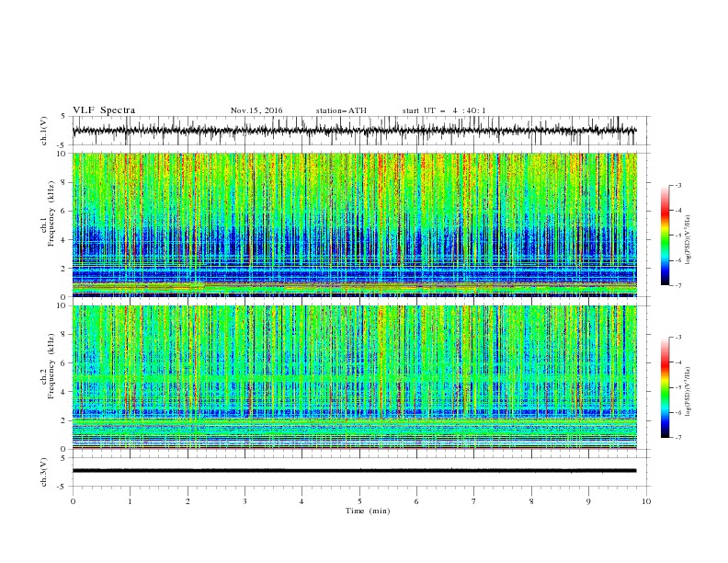728x563 pixels.
Task: Click ch.1 colorbar 'log(PSD)(V²/Hz)' label
Action: click(x=688, y=240)
